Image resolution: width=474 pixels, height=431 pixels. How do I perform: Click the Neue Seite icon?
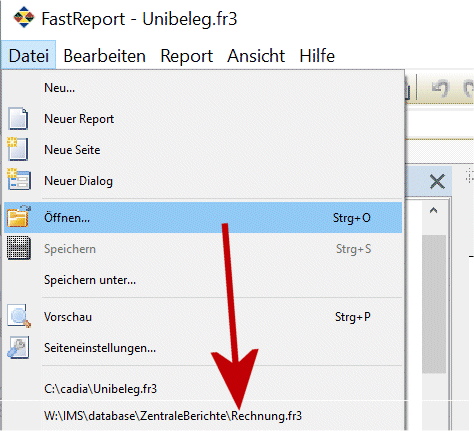[17, 149]
